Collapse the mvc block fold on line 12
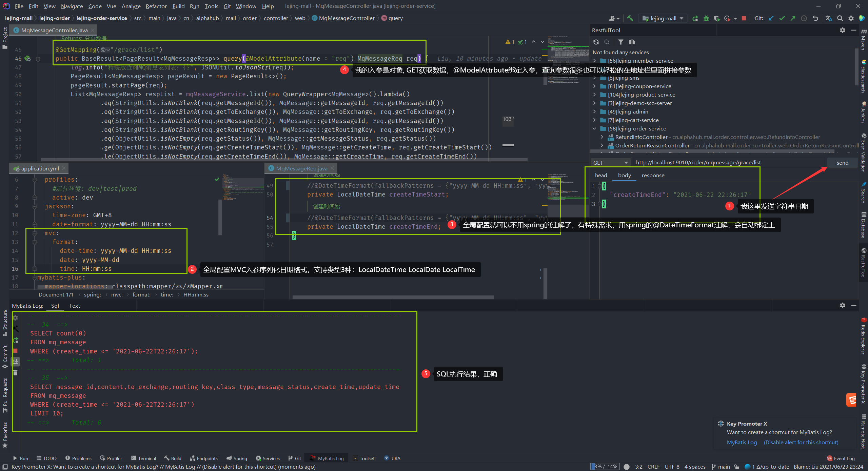The width and height of the screenshot is (868, 471). tap(34, 233)
